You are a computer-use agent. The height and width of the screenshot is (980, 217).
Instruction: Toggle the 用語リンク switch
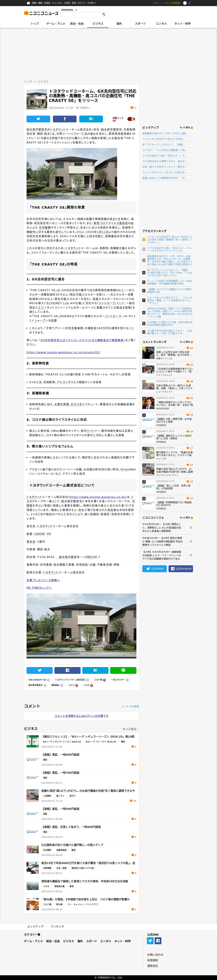131,119
